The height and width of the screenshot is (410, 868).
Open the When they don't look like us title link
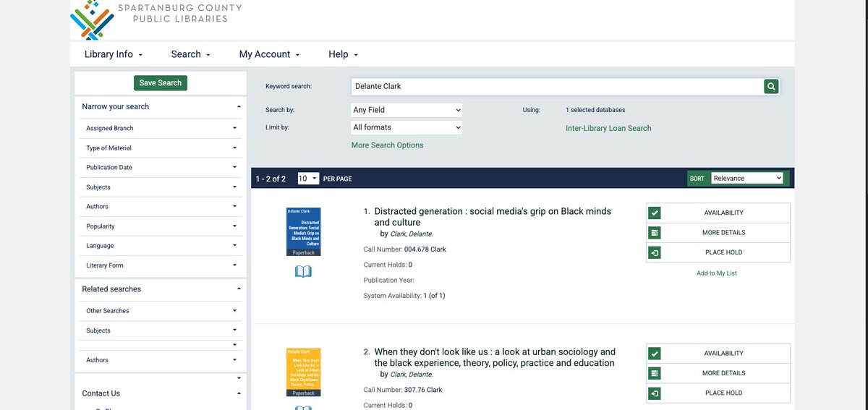(x=495, y=357)
